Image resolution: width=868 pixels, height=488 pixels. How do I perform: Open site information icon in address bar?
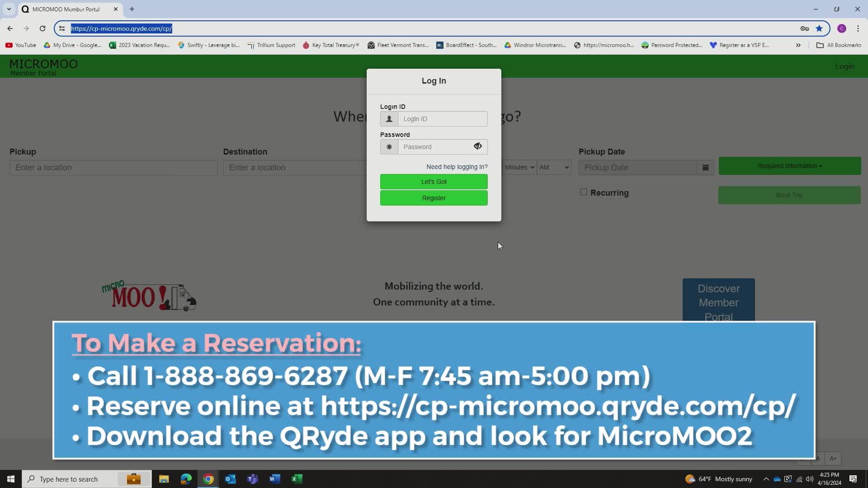[x=62, y=28]
